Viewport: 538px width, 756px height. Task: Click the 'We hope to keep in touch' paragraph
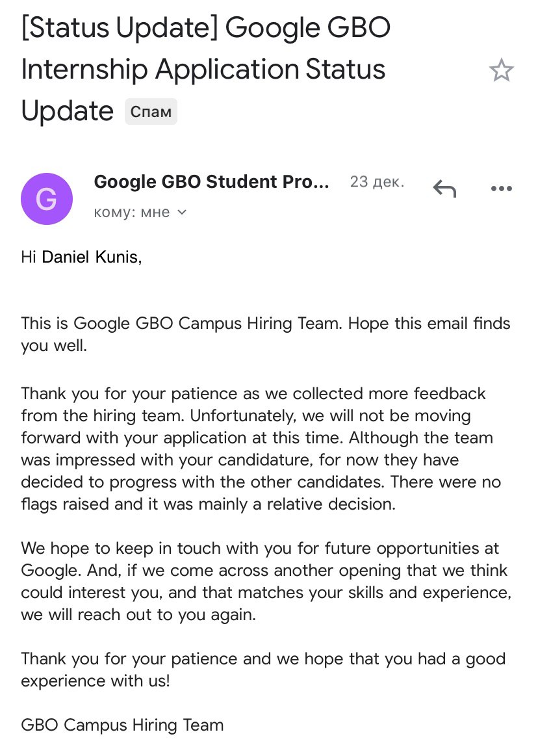(266, 582)
